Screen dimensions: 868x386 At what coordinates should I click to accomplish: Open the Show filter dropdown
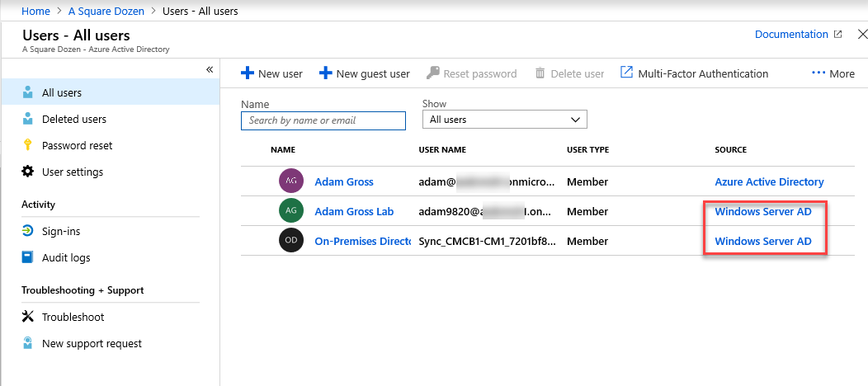[504, 120]
